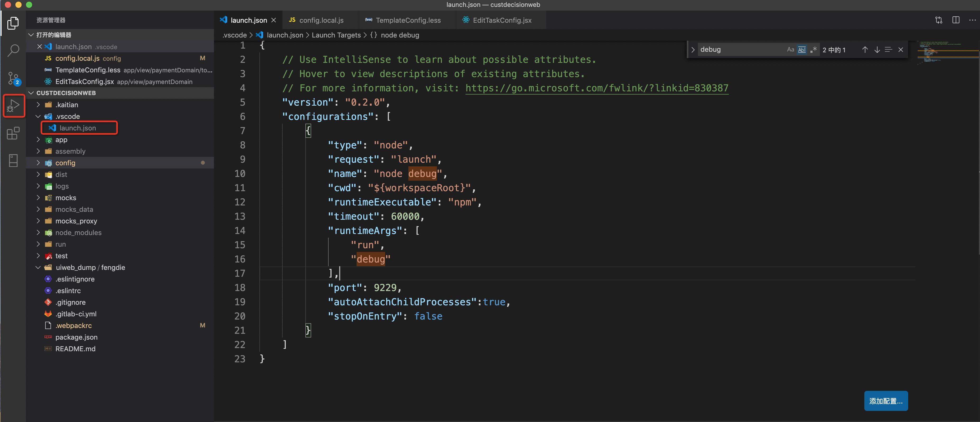
Task: Open the go.microsoft.com fwlink URL
Action: click(596, 88)
